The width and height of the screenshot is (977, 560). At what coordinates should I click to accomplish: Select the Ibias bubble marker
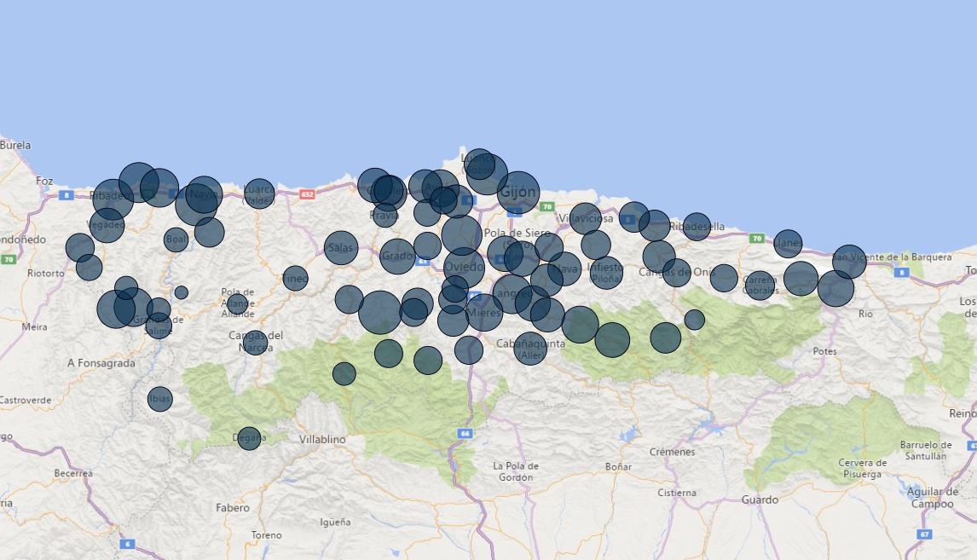click(x=159, y=399)
